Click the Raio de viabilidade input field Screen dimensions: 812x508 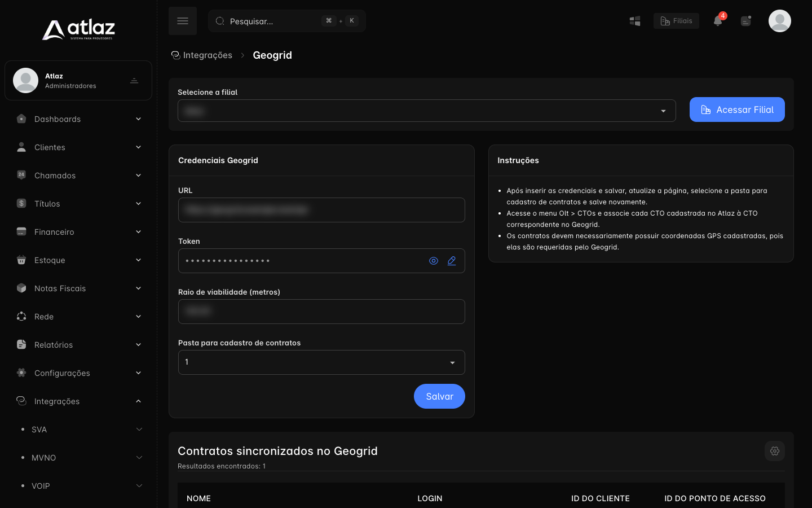tap(321, 312)
